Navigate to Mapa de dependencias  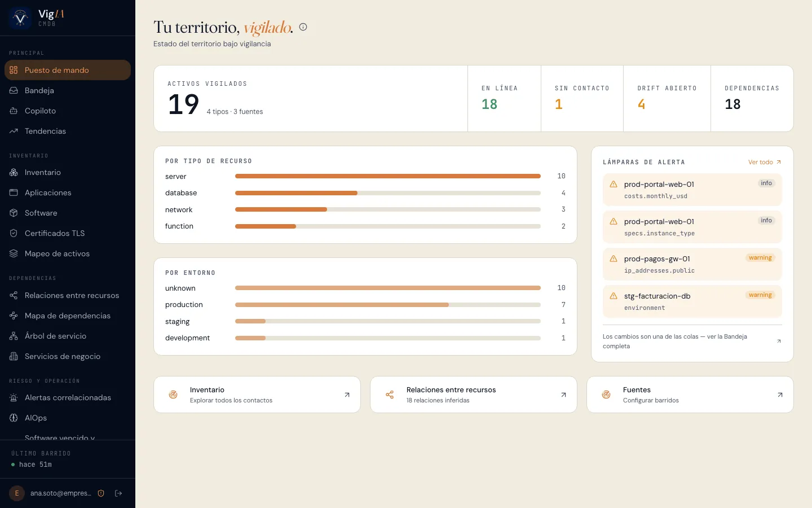pyautogui.click(x=68, y=316)
